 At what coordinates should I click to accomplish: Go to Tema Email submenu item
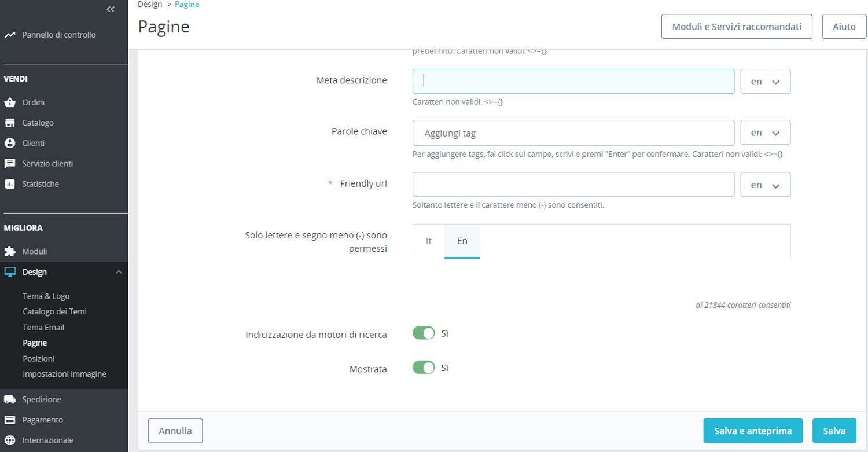tap(43, 327)
